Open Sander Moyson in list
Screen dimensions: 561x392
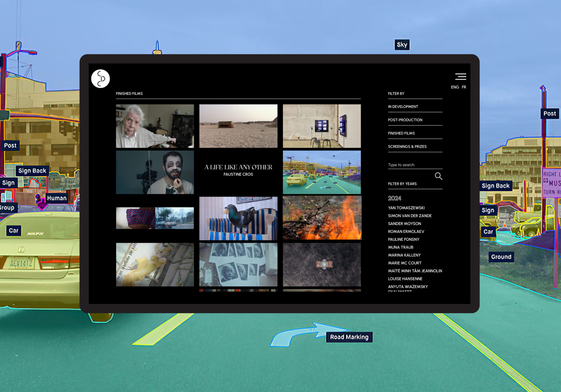point(405,224)
